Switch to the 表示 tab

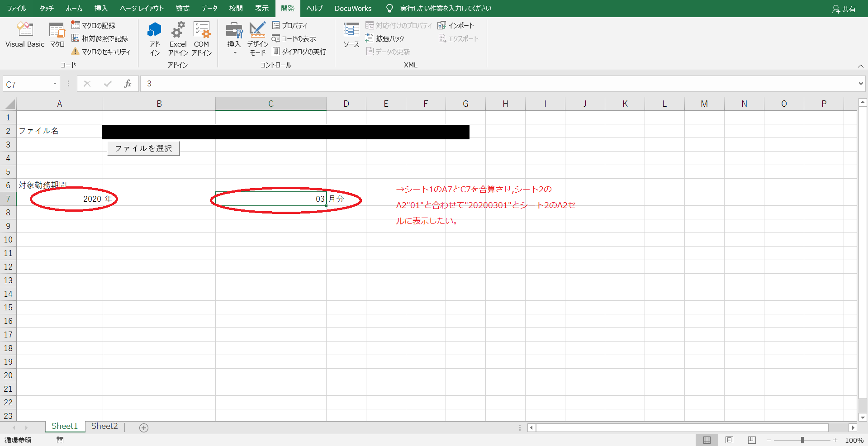[262, 8]
